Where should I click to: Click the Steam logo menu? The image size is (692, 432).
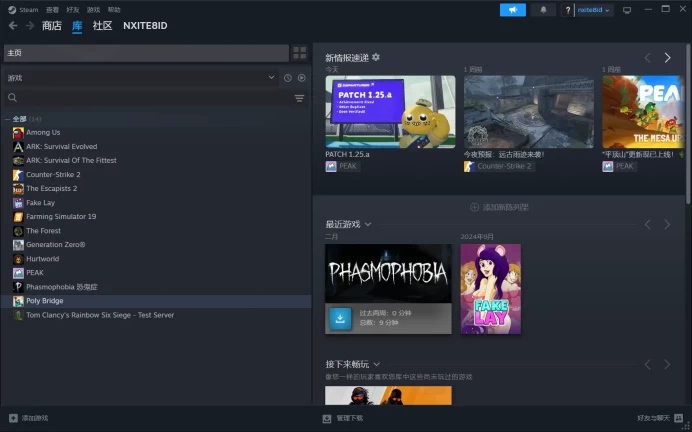click(x=23, y=10)
